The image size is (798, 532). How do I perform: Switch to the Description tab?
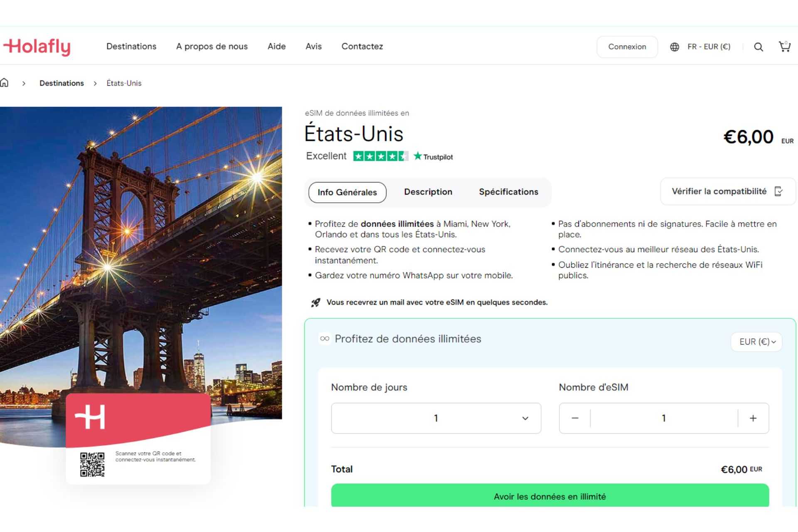point(428,192)
